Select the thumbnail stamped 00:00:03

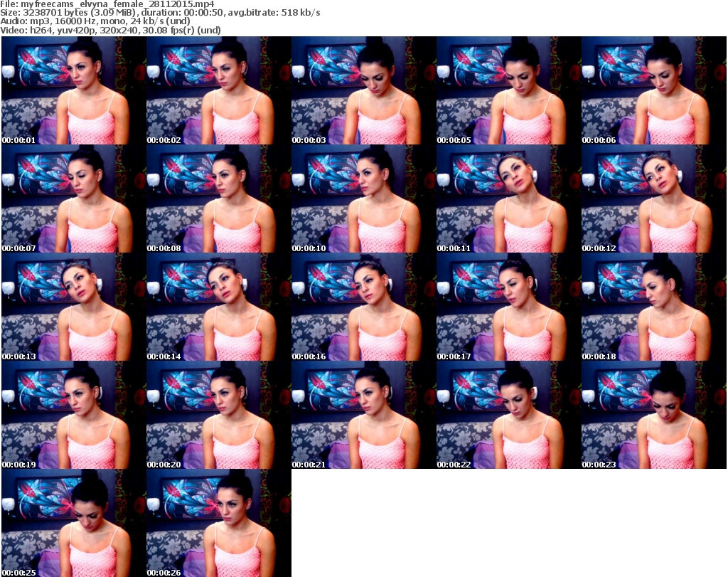click(x=363, y=90)
